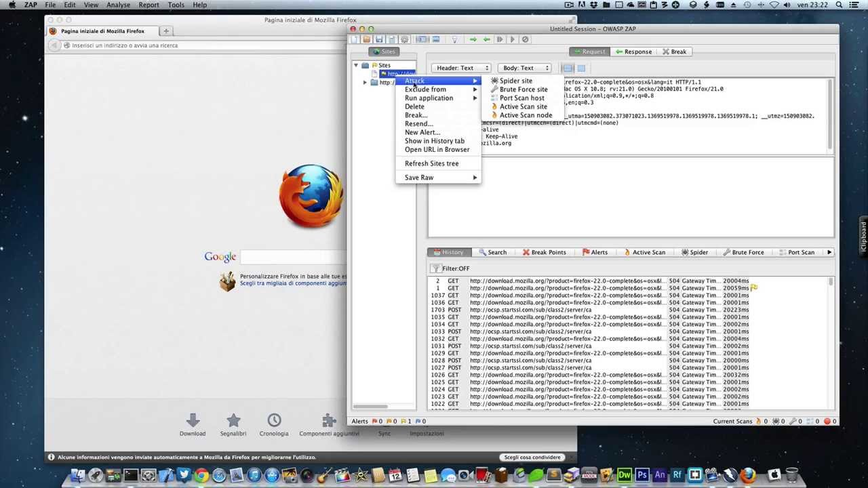This screenshot has width=868, height=488.
Task: Open the Analyse menu in menu bar
Action: point(118,5)
